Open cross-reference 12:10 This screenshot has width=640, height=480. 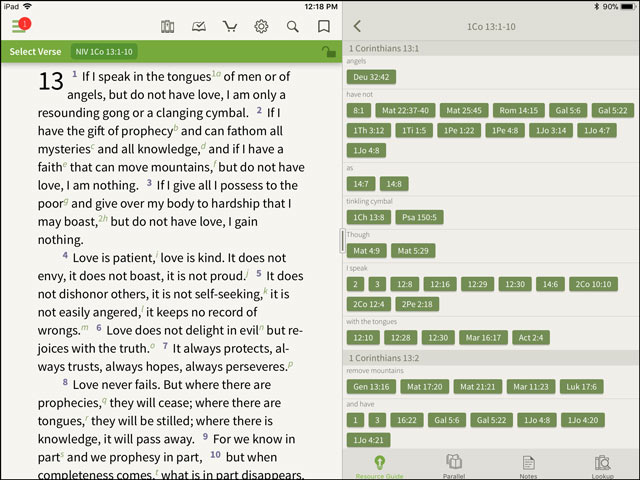pos(363,338)
